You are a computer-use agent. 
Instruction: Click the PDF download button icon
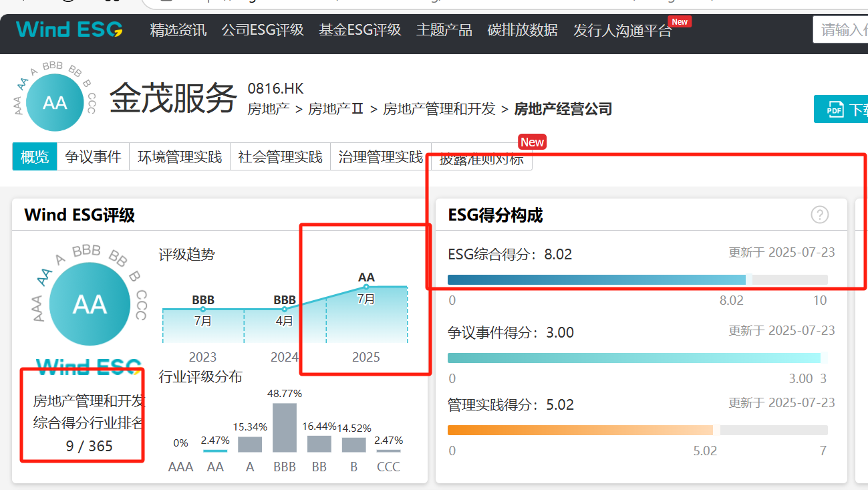click(835, 110)
